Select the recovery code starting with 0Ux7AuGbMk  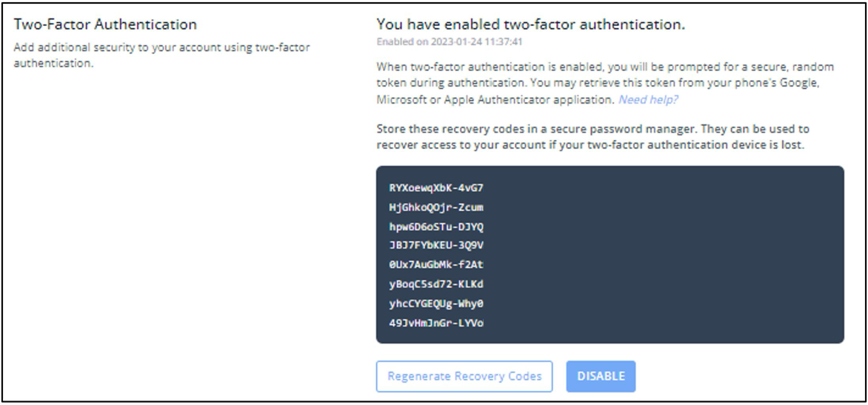(x=436, y=265)
